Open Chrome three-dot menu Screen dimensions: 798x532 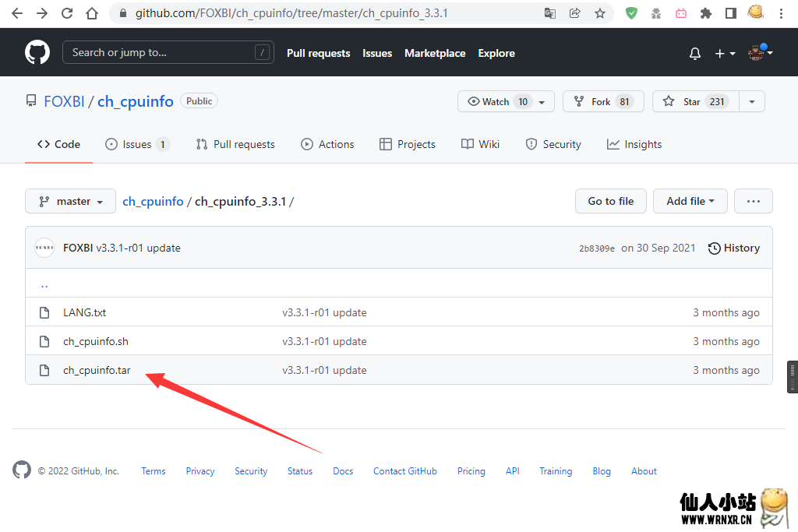781,13
